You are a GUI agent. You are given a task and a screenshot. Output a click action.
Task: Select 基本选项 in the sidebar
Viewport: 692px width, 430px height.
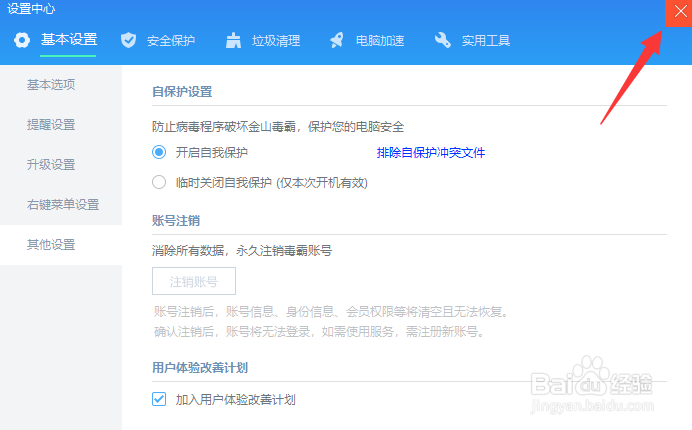(x=61, y=84)
